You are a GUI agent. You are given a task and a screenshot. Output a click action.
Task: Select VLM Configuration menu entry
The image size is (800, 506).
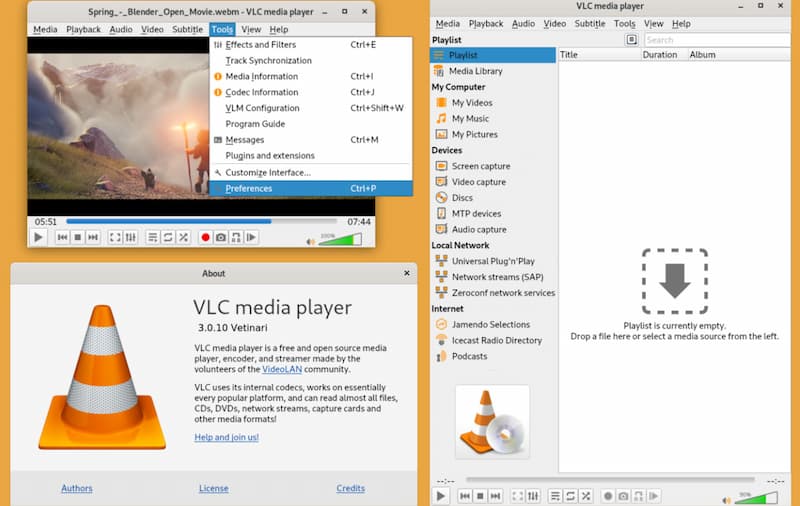tap(311, 108)
